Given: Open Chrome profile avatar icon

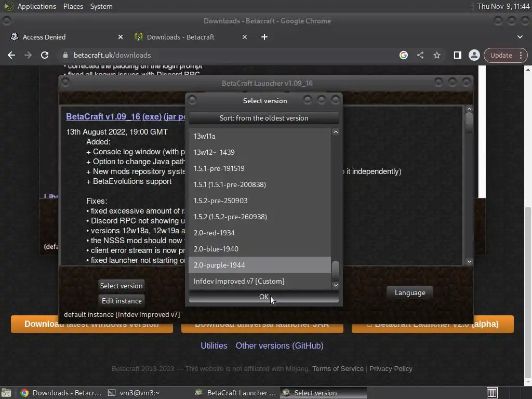Looking at the screenshot, I should [x=474, y=55].
